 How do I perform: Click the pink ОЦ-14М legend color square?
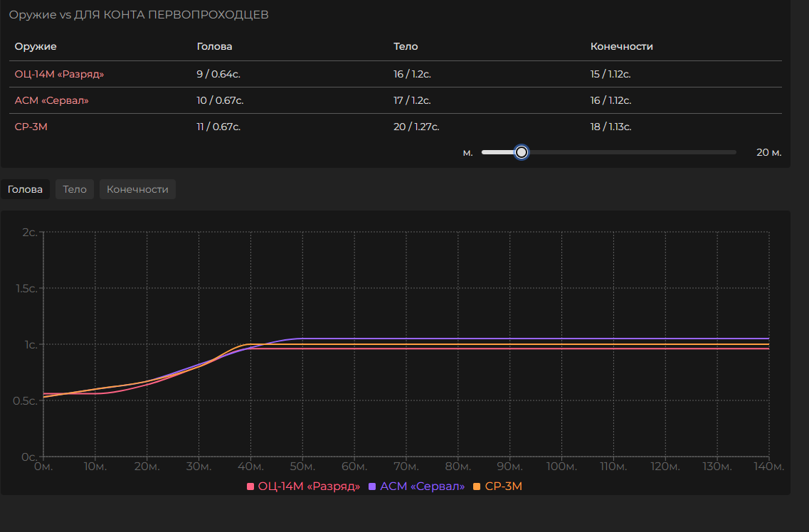click(250, 486)
